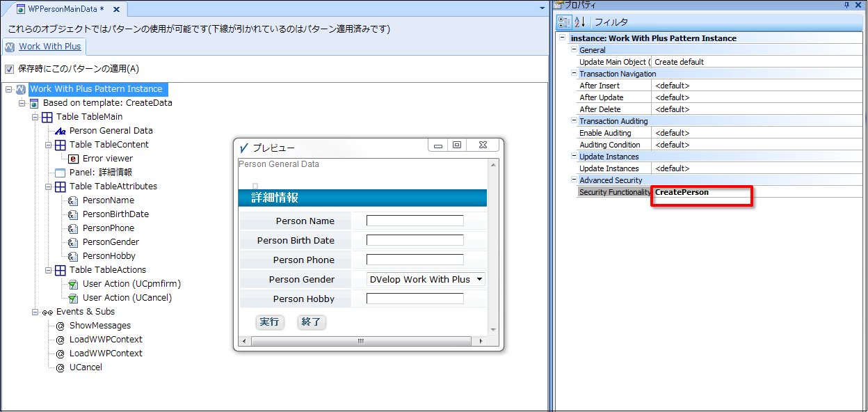868x412 pixels.
Task: Click the 終了 button in preview
Action: 311,322
